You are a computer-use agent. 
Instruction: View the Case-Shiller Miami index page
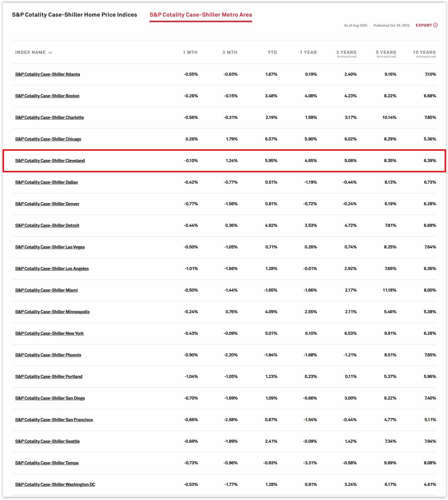46,290
